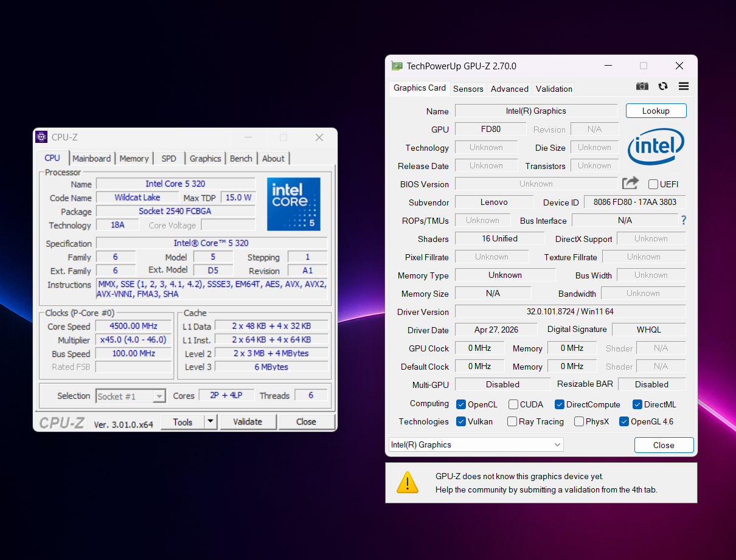This screenshot has height=560, width=736.
Task: Click the GPU-Z refresh icon
Action: tap(663, 86)
